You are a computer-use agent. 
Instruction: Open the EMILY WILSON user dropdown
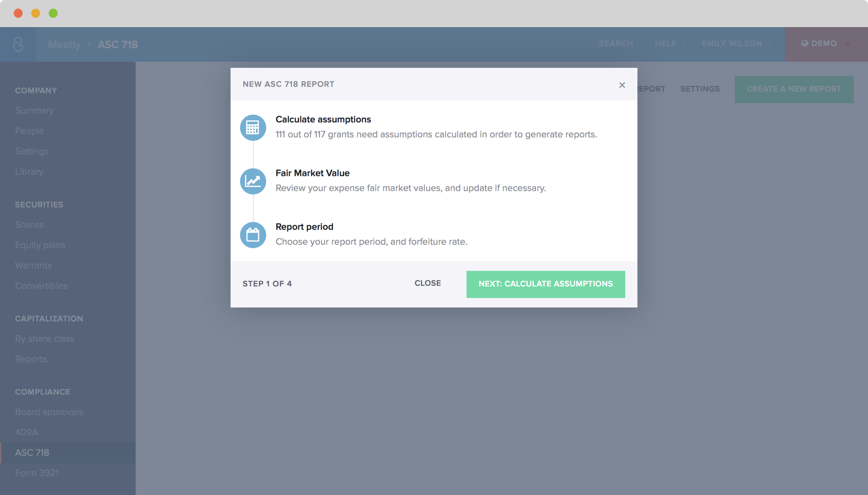(x=736, y=43)
